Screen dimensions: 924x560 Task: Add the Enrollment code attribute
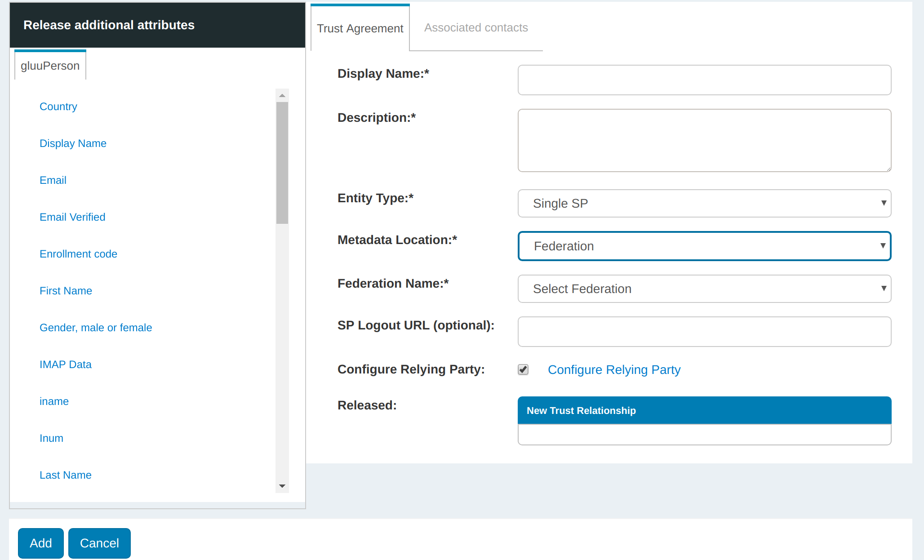(78, 254)
